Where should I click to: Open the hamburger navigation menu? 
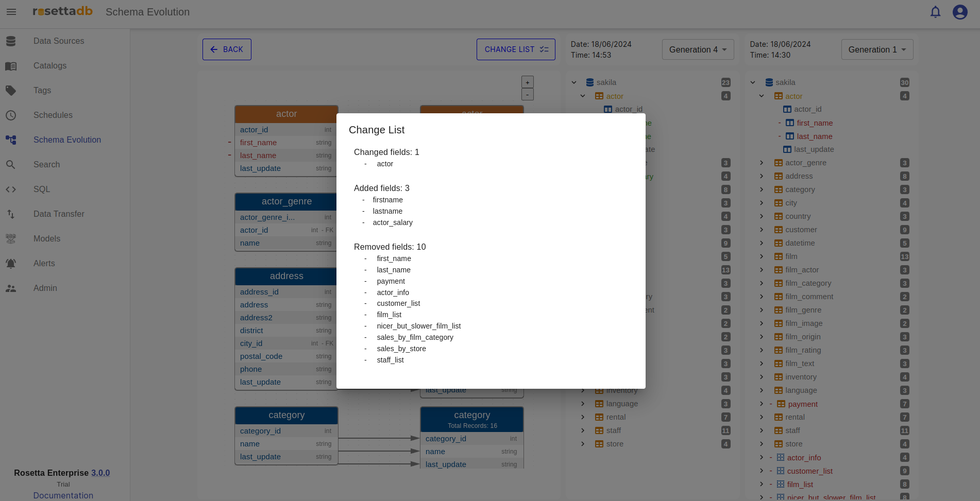pyautogui.click(x=11, y=12)
